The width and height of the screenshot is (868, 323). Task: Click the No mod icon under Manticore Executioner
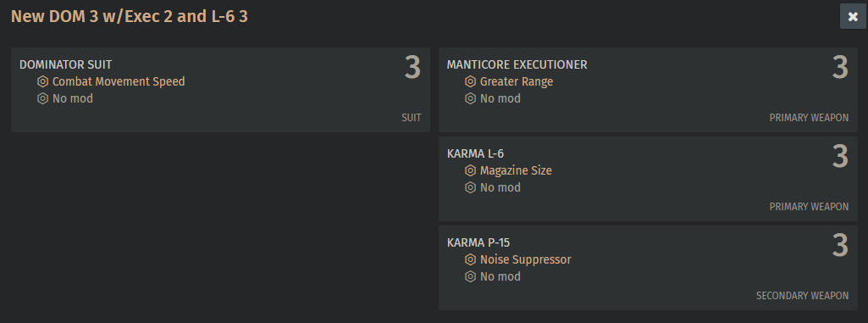click(x=471, y=98)
